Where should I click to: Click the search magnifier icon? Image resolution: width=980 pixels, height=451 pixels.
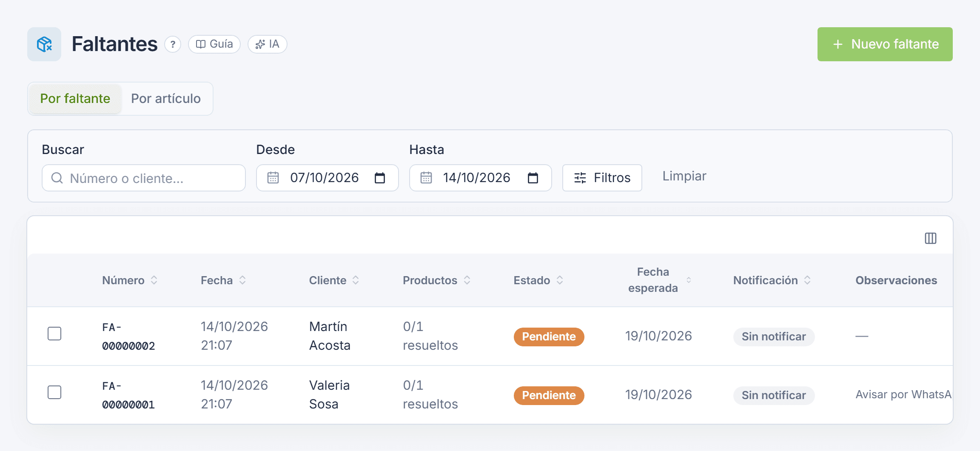point(57,178)
